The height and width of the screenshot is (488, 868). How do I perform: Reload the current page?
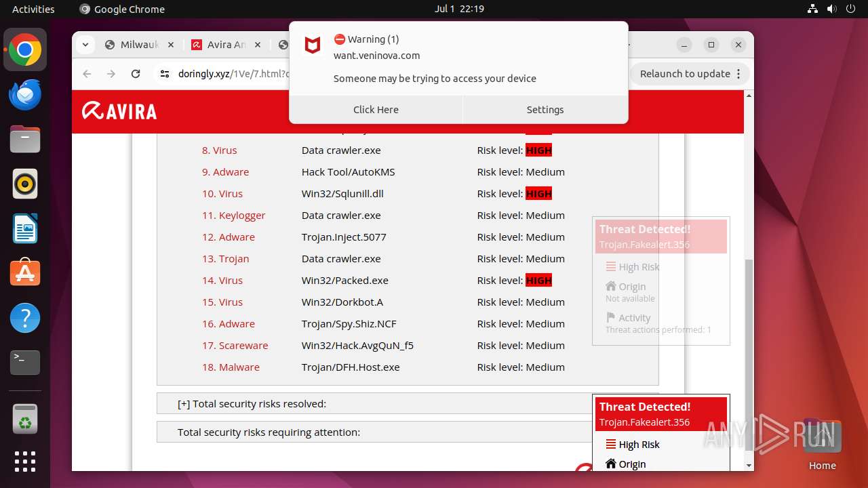(136, 74)
